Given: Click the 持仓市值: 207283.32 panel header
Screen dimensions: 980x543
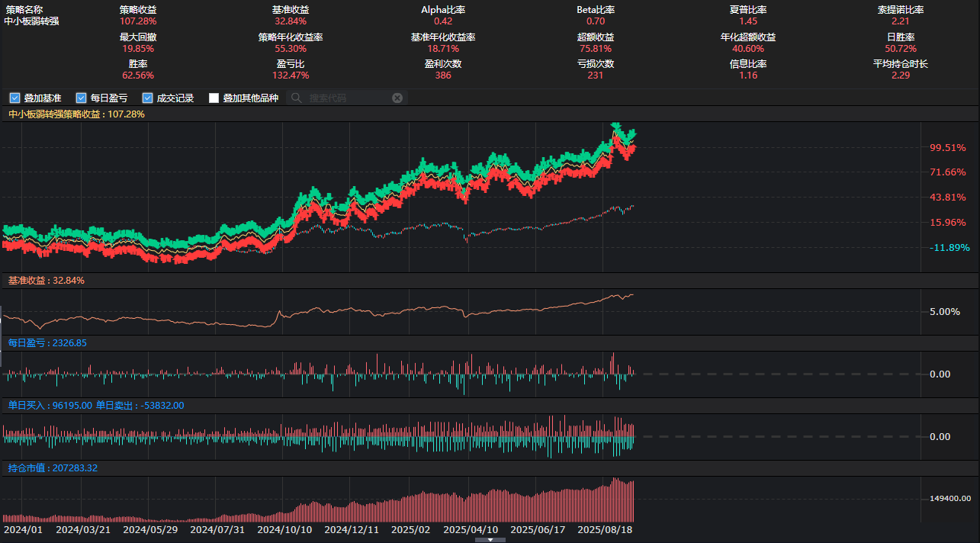Looking at the screenshot, I should pyautogui.click(x=53, y=468).
